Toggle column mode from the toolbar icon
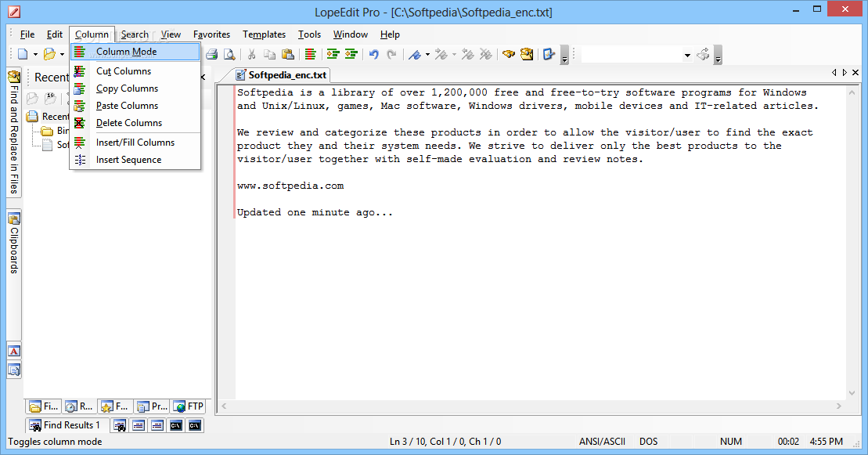 coord(310,54)
